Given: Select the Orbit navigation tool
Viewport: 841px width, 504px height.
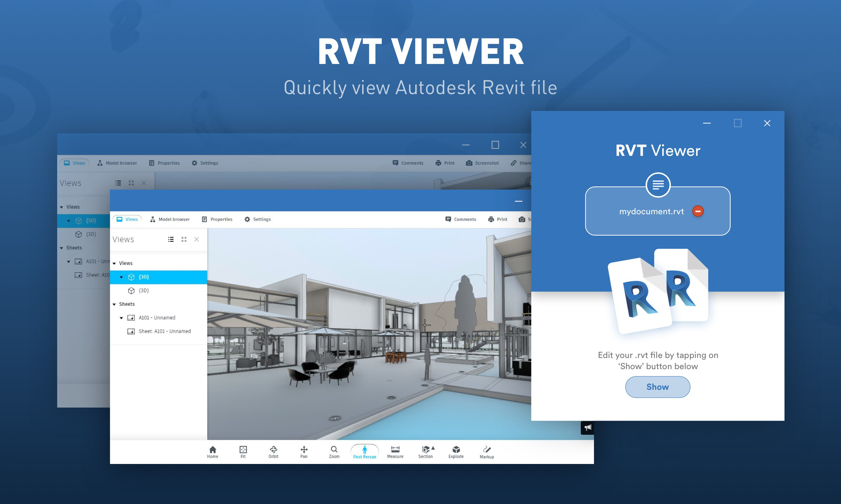Looking at the screenshot, I should (273, 452).
